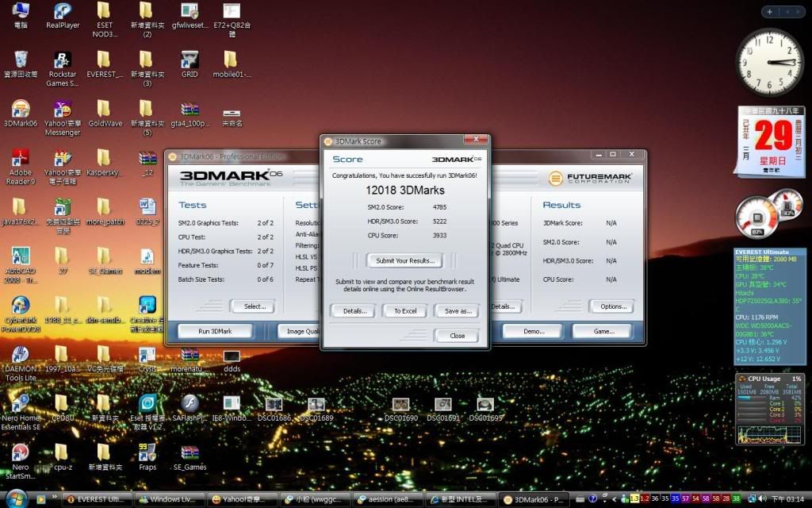Click the calendar gadget showing 29
Viewport: 812px width, 508px height.
(771, 141)
